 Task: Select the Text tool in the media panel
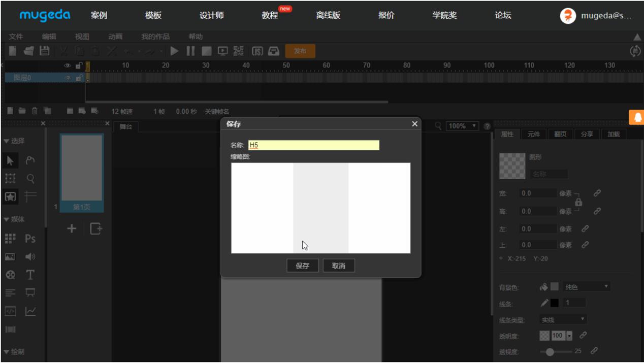tap(30, 275)
